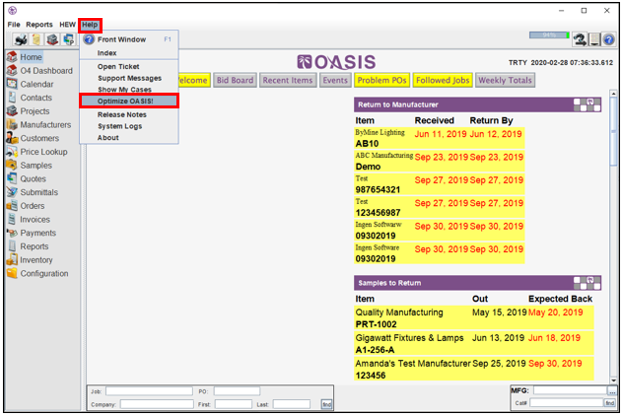Click the Calendar icon in the sidebar
The height and width of the screenshot is (419, 624).
coord(12,84)
